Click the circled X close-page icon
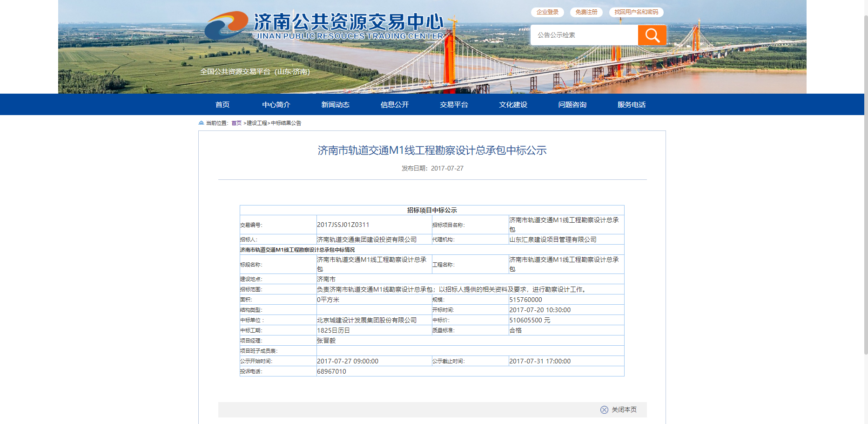 pos(604,410)
